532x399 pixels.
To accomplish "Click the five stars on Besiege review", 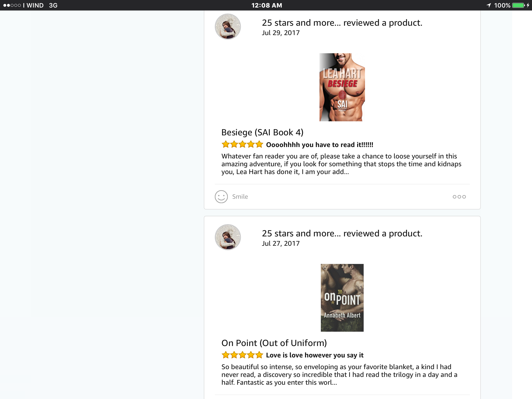I will tap(242, 144).
